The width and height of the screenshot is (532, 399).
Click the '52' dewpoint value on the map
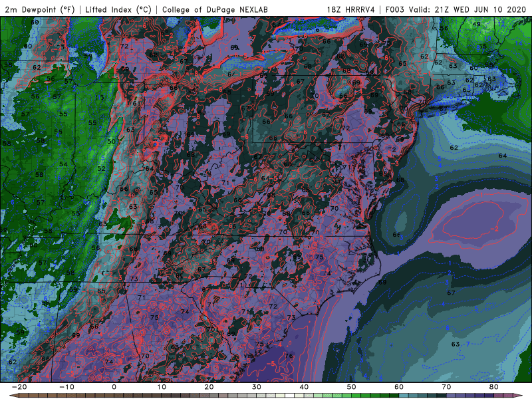[x=101, y=169]
